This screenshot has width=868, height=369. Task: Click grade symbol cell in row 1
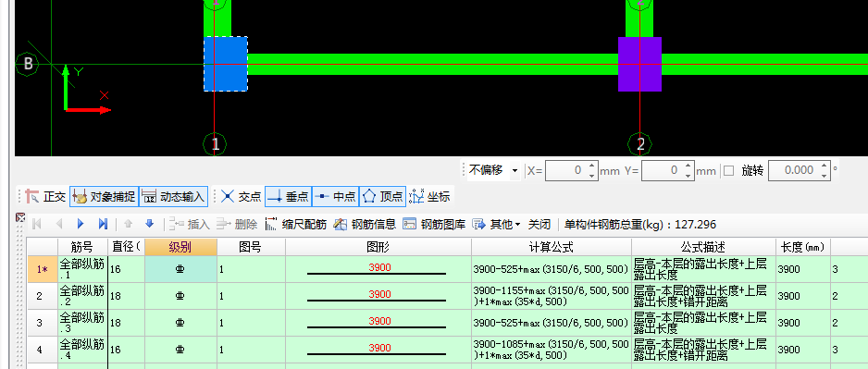tap(180, 269)
